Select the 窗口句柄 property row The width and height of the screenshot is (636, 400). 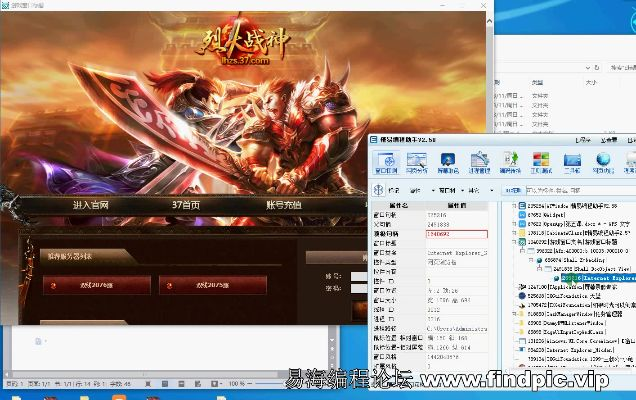click(430, 215)
